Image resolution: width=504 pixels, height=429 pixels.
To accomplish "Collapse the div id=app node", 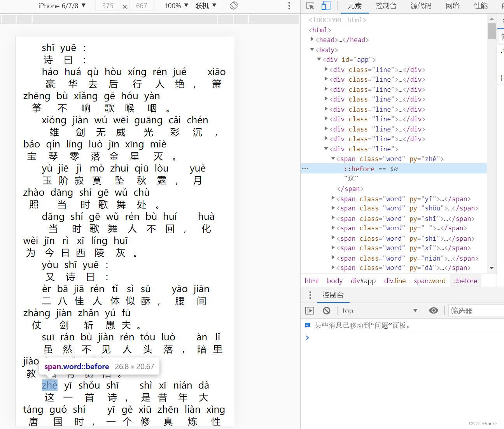I will (319, 59).
